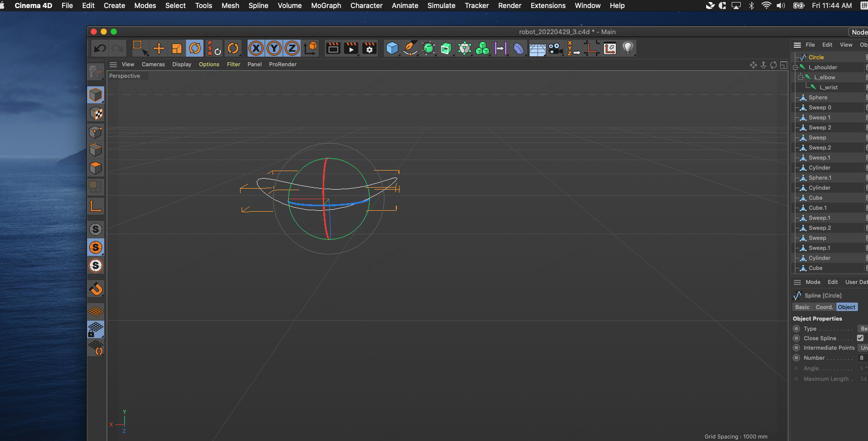Toggle the Y axis lock

274,48
